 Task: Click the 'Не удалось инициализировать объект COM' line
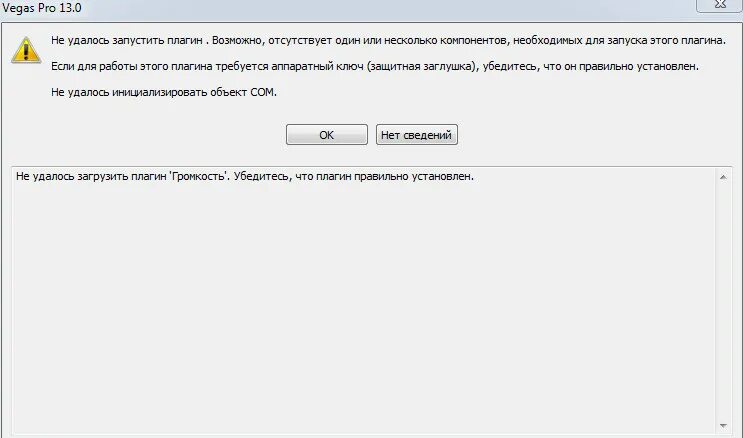click(162, 92)
